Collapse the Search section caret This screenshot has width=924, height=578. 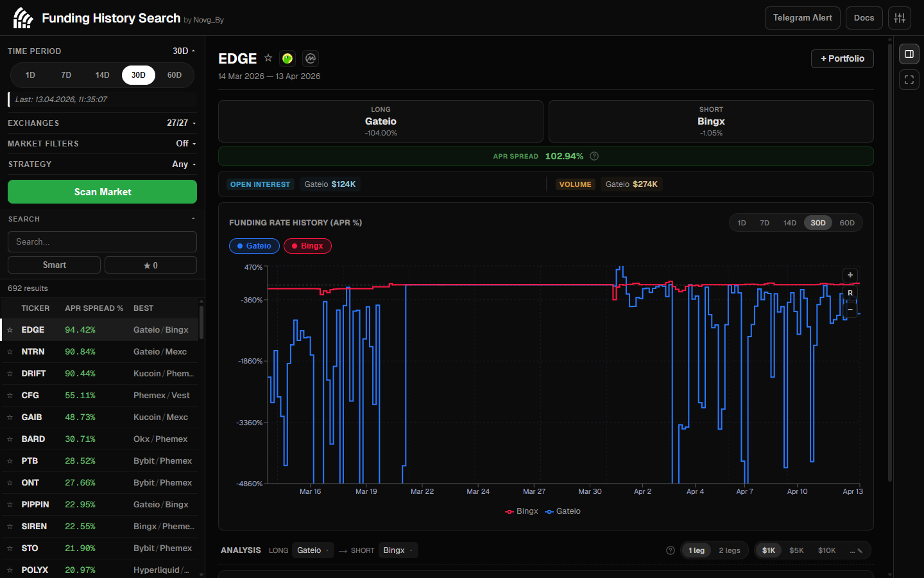pyautogui.click(x=193, y=219)
